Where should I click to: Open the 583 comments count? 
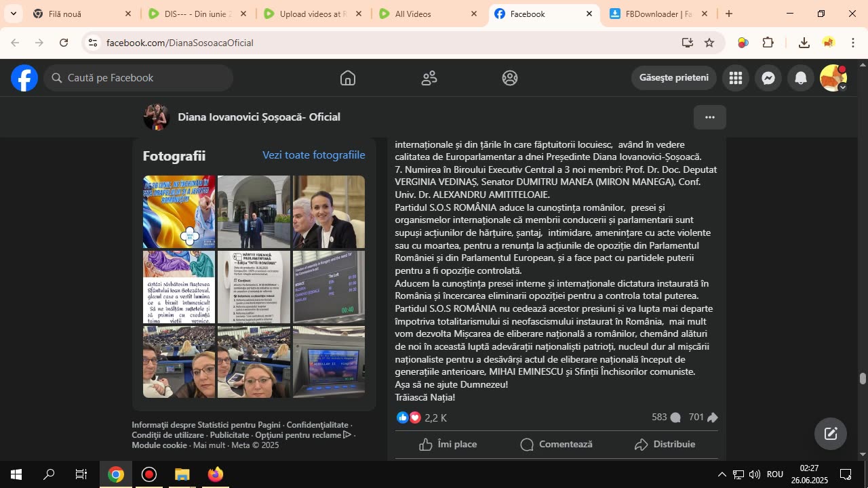(666, 418)
